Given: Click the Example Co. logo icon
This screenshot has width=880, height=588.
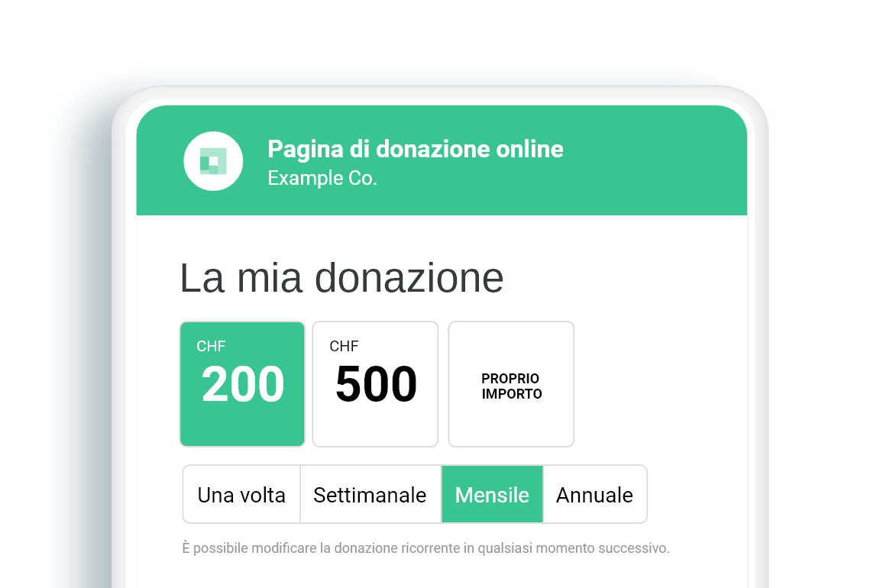Looking at the screenshot, I should point(213,162).
